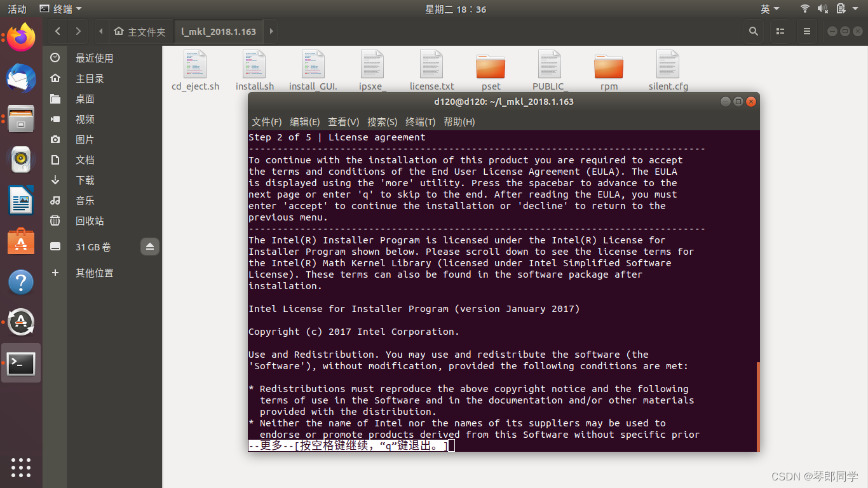Select the Terminal icon in dock
This screenshot has height=488, width=868.
point(21,363)
